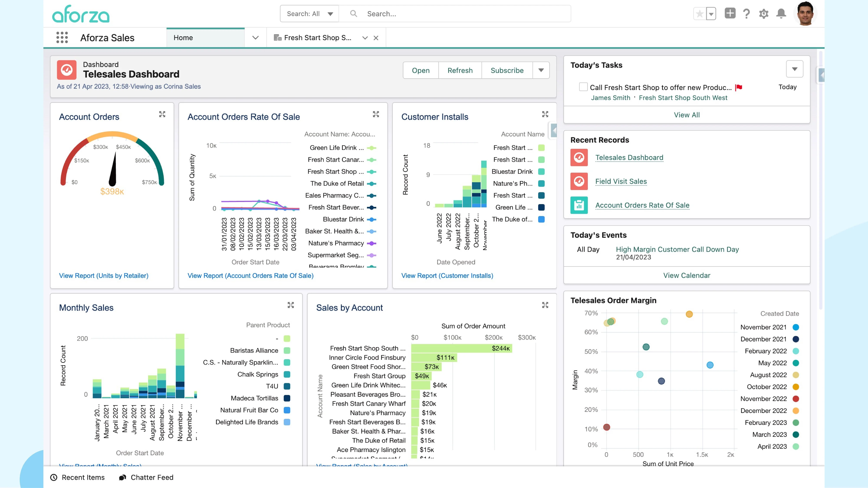Click the Inner Circle Food Finsbury $111k bar
Image resolution: width=868 pixels, height=488 pixels.
pyautogui.click(x=434, y=357)
